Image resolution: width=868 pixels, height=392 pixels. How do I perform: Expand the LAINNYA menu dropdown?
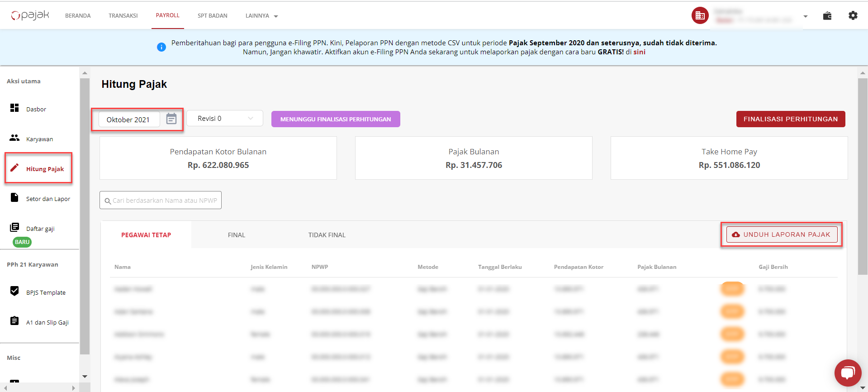(x=261, y=16)
